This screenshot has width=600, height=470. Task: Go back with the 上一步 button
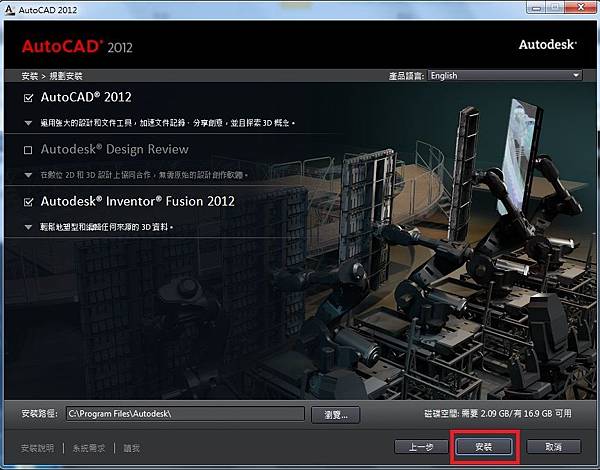point(421,447)
